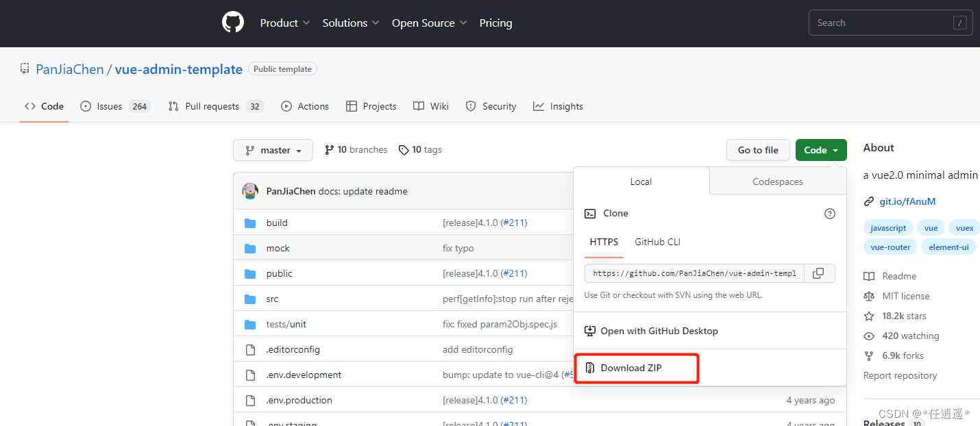Open the Solutions dropdown menu
This screenshot has height=426, width=980.
click(351, 23)
